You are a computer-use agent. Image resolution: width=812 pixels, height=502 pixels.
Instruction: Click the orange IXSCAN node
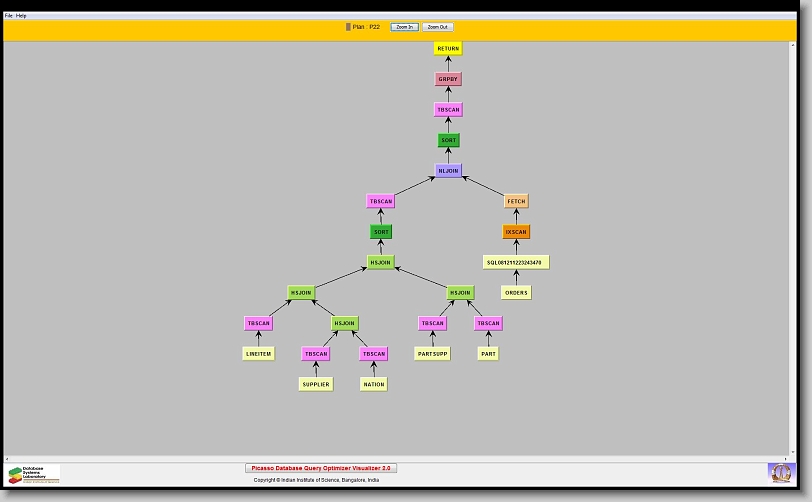(x=516, y=232)
